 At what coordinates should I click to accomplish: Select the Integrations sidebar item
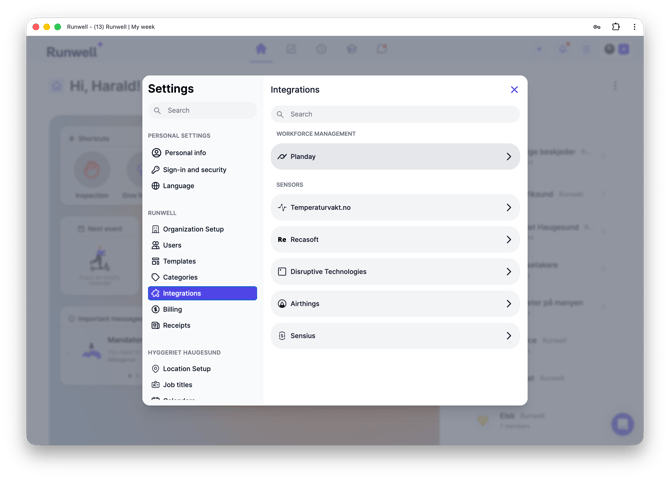pos(202,293)
